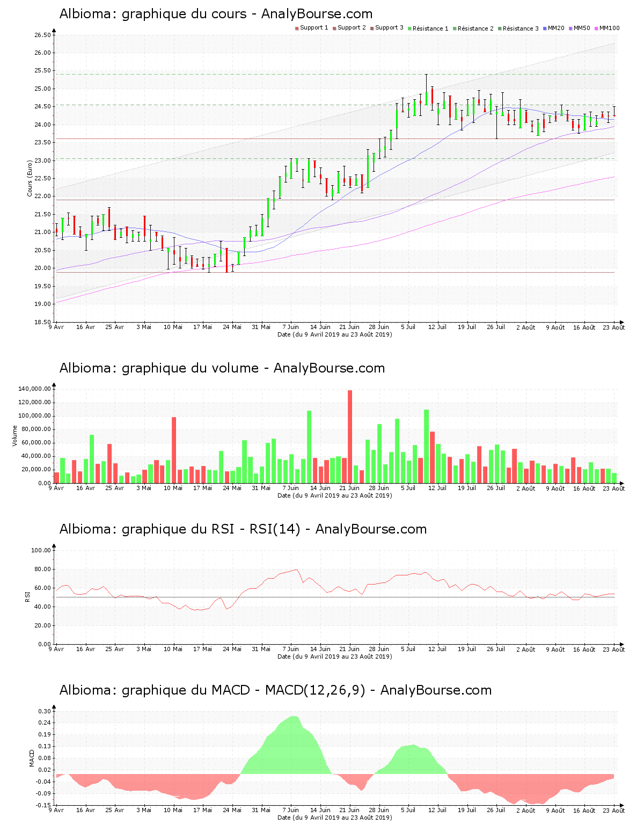The image size is (644, 832).
Task: Click the date range caption under the price chart
Action: click(334, 334)
